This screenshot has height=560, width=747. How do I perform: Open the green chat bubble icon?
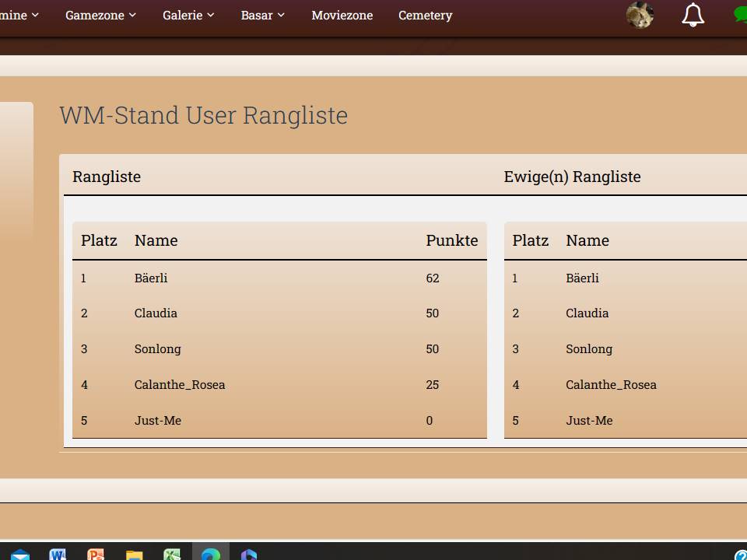click(x=740, y=16)
